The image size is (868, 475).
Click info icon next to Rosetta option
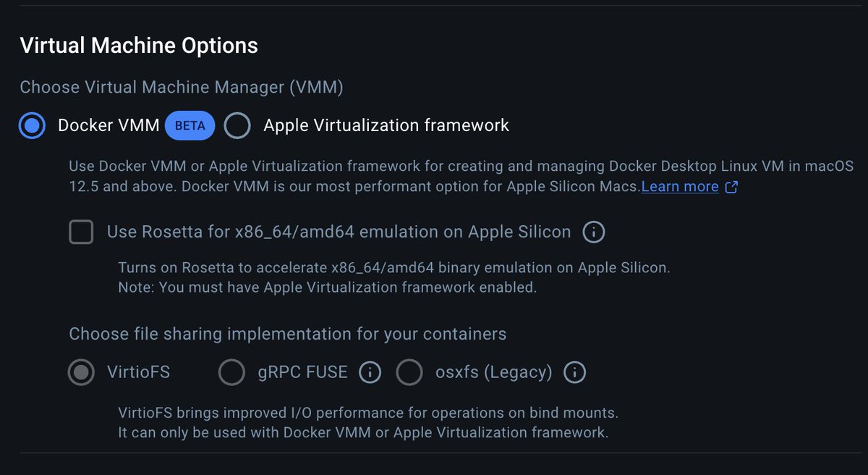(594, 232)
